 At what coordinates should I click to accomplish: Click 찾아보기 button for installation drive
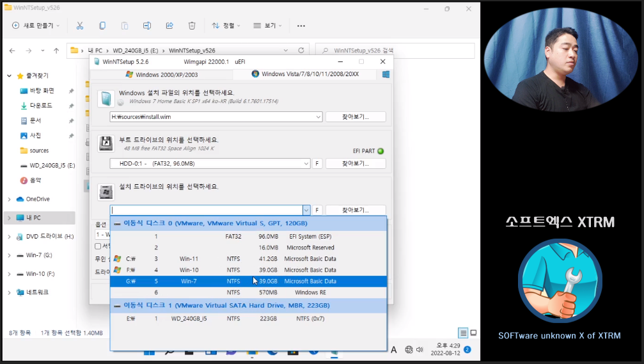tap(356, 210)
